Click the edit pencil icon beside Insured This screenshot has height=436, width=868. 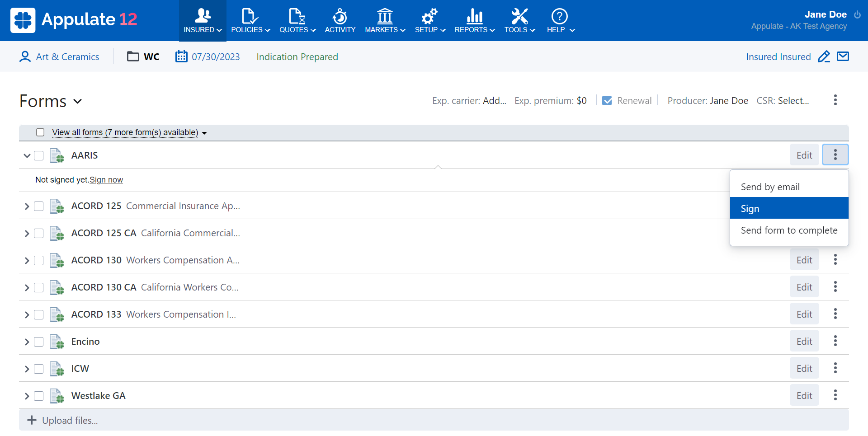[x=824, y=56]
